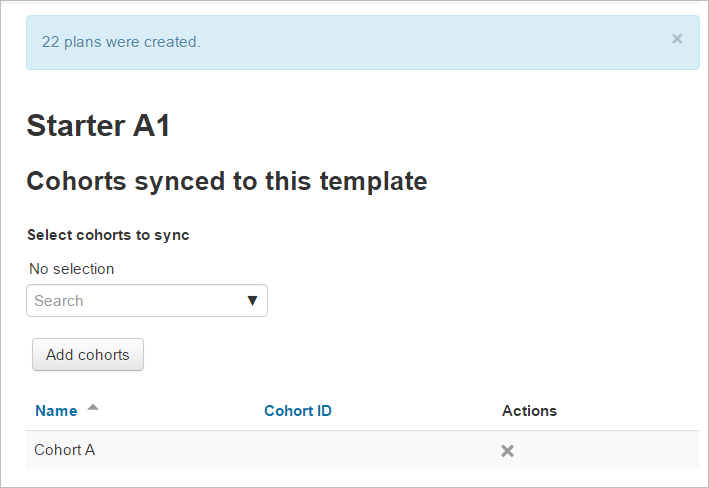Dismiss the plans created notification

click(677, 39)
